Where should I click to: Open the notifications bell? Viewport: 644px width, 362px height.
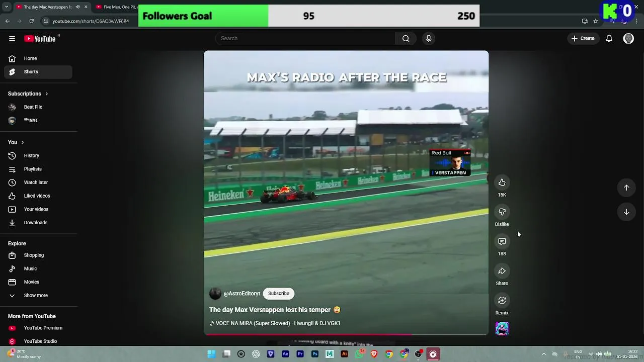point(609,39)
